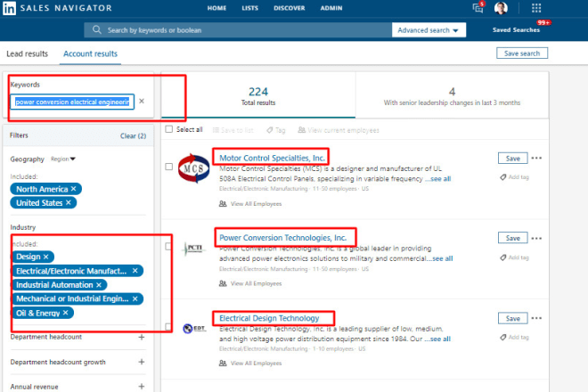Open LISTS in top navigation
588x392 pixels.
click(250, 8)
